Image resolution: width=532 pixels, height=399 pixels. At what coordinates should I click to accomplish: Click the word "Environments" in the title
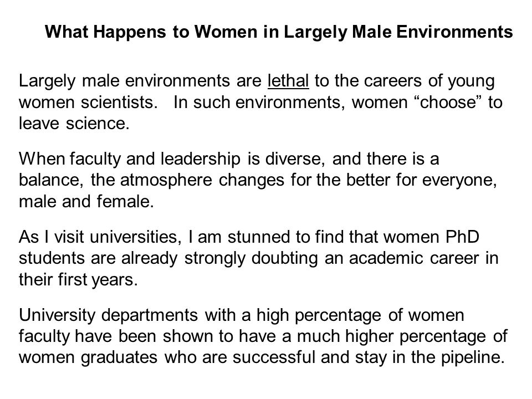pos(454,32)
